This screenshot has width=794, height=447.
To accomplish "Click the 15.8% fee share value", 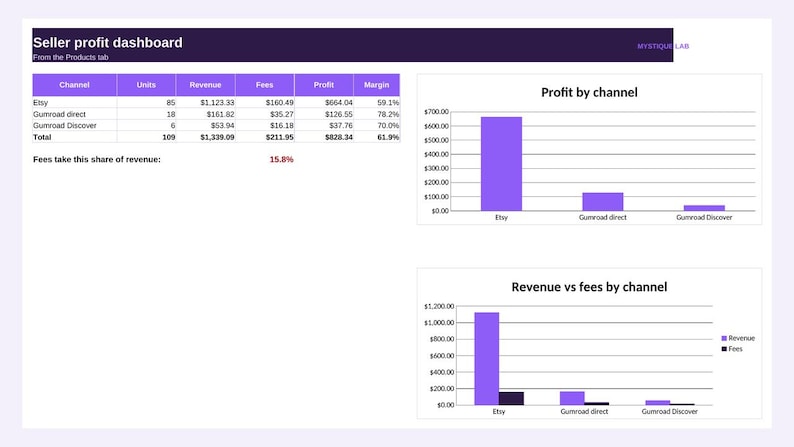I will pos(282,159).
